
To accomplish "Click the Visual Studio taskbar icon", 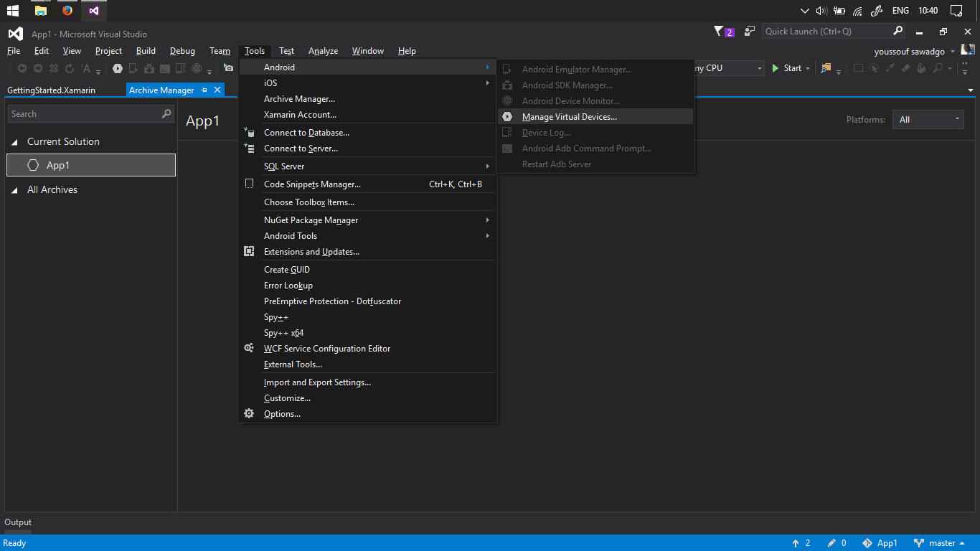I will [94, 11].
